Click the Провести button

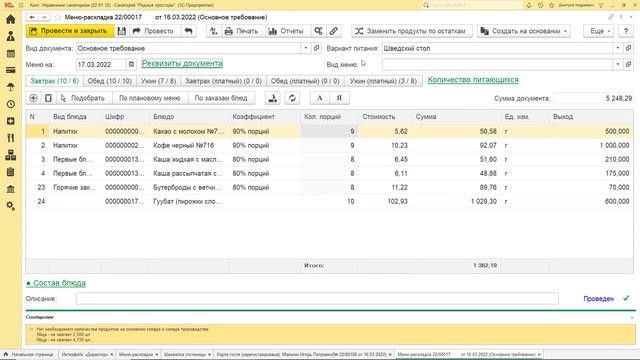pos(154,31)
